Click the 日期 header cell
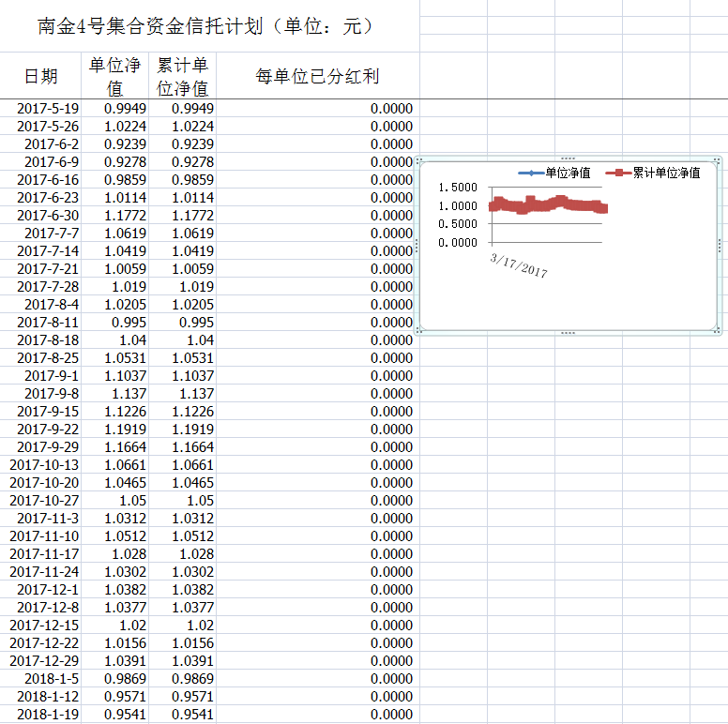 pyautogui.click(x=41, y=76)
